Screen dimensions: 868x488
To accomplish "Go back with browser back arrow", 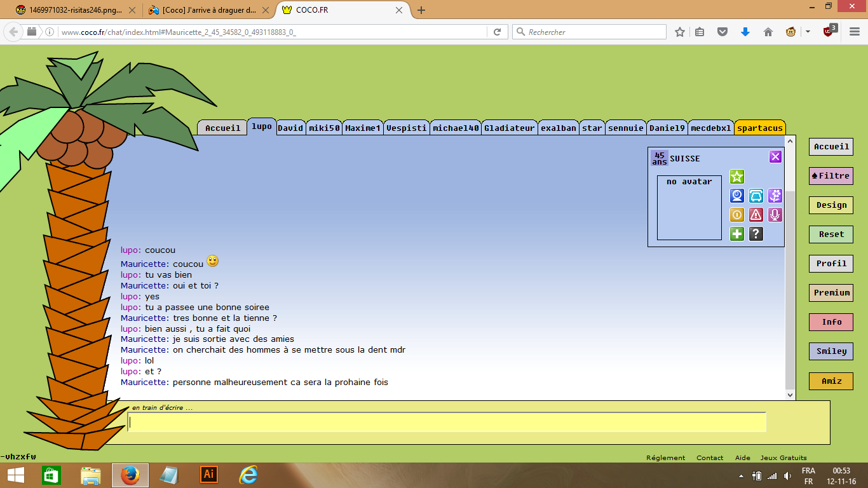I will tap(13, 32).
